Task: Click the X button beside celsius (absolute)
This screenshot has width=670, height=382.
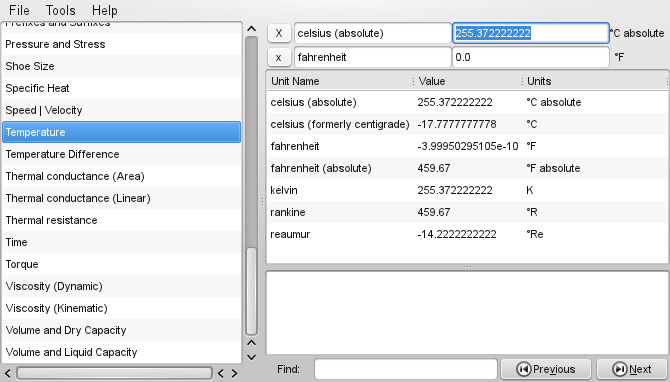Action: point(279,33)
